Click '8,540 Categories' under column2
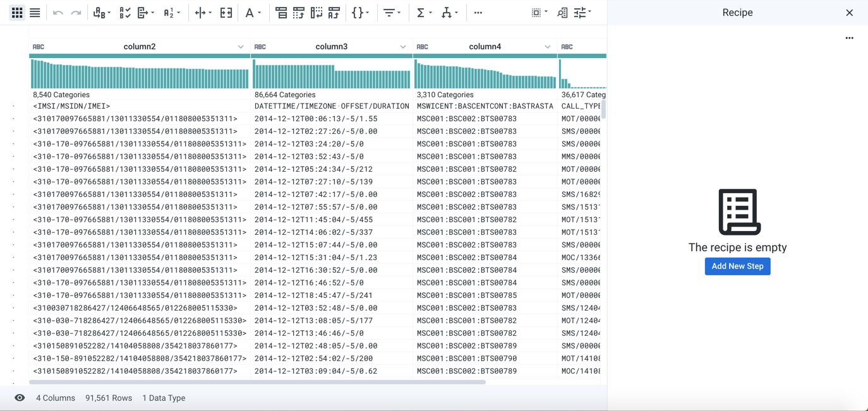The image size is (868, 411). (61, 95)
